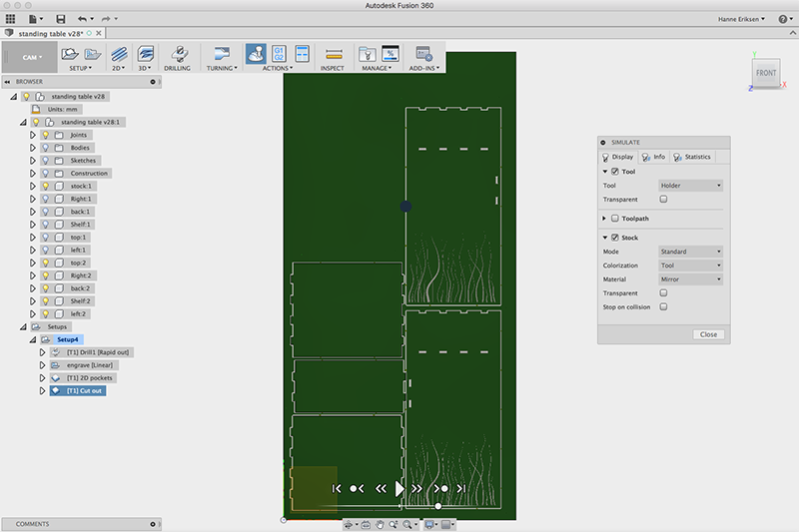This screenshot has width=799, height=532.
Task: Click the new folder icon in Setup
Action: pos(92,54)
